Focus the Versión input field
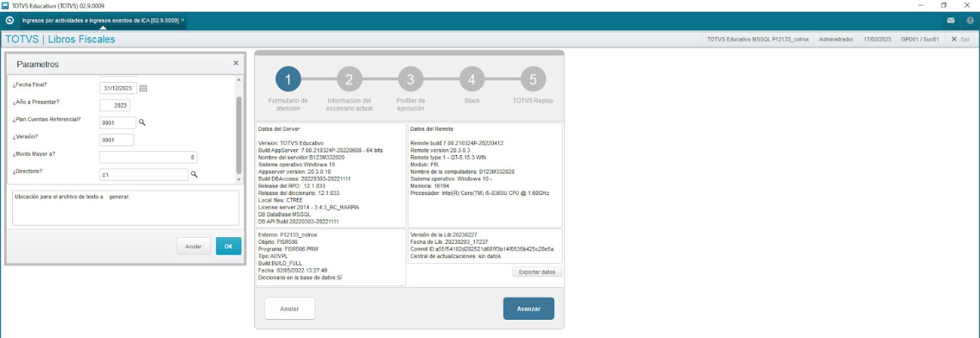This screenshot has width=980, height=338. (117, 140)
